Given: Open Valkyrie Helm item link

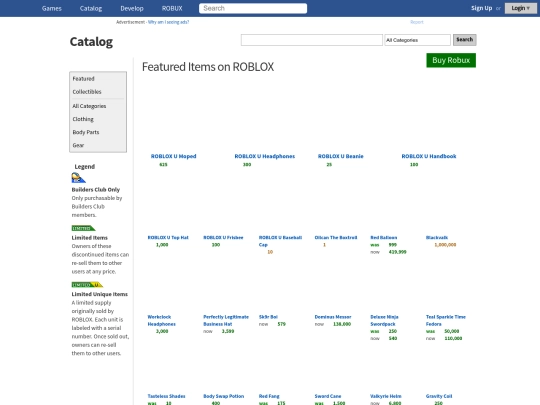Looking at the screenshot, I should 386,396.
